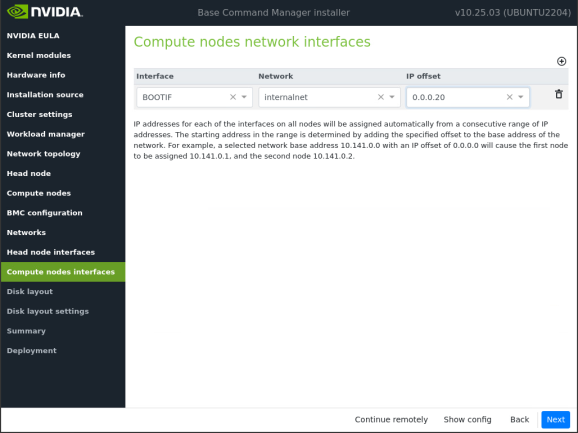Expand the Interface dropdown arrow

point(244,97)
